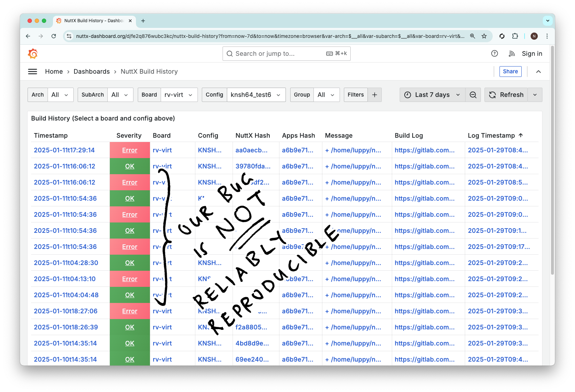Open OK link for 2025-01-10t18:26:39 row
Viewport: 575px width, 392px height.
(x=130, y=327)
